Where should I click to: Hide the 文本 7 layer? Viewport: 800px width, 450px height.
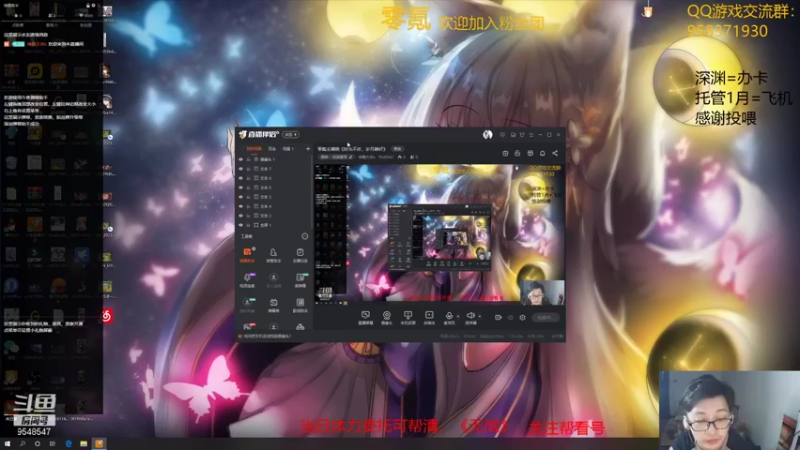(x=241, y=169)
